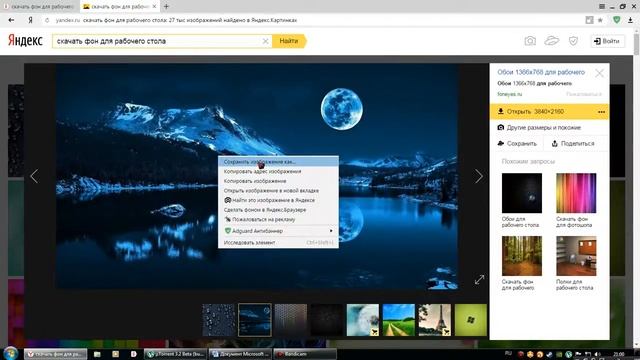Close the active browser tab
The width and height of the screenshot is (640, 360).
[154, 7]
